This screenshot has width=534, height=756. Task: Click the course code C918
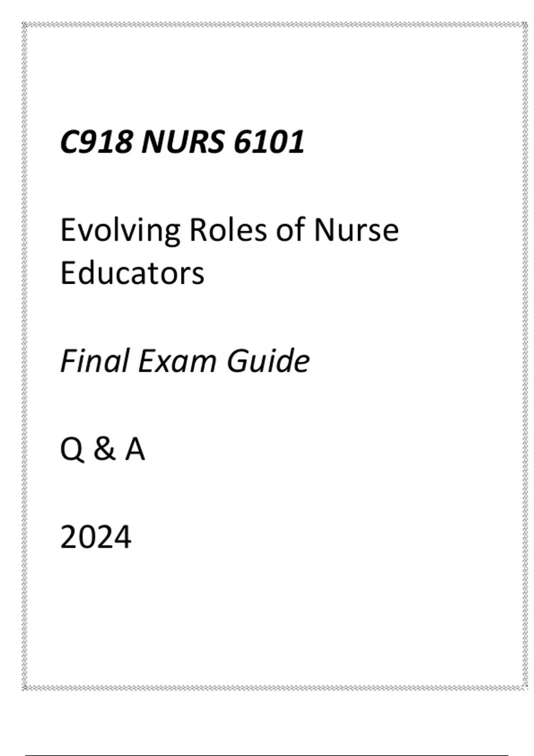[x=96, y=142]
